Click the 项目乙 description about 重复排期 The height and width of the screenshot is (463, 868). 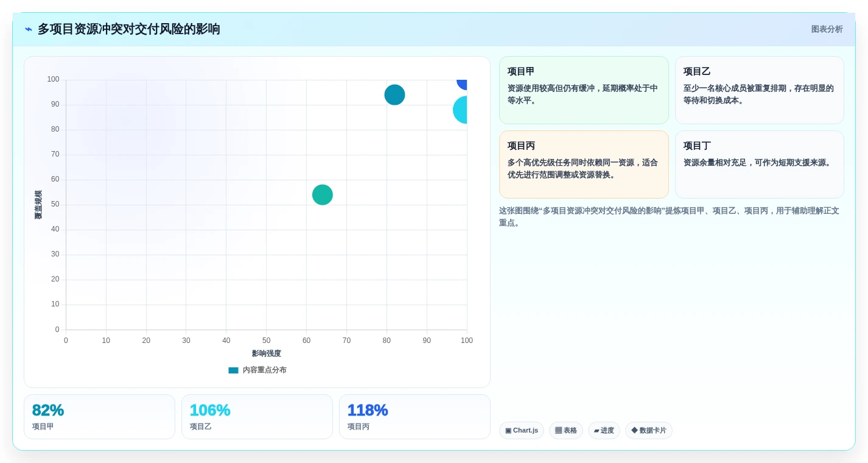tap(758, 94)
